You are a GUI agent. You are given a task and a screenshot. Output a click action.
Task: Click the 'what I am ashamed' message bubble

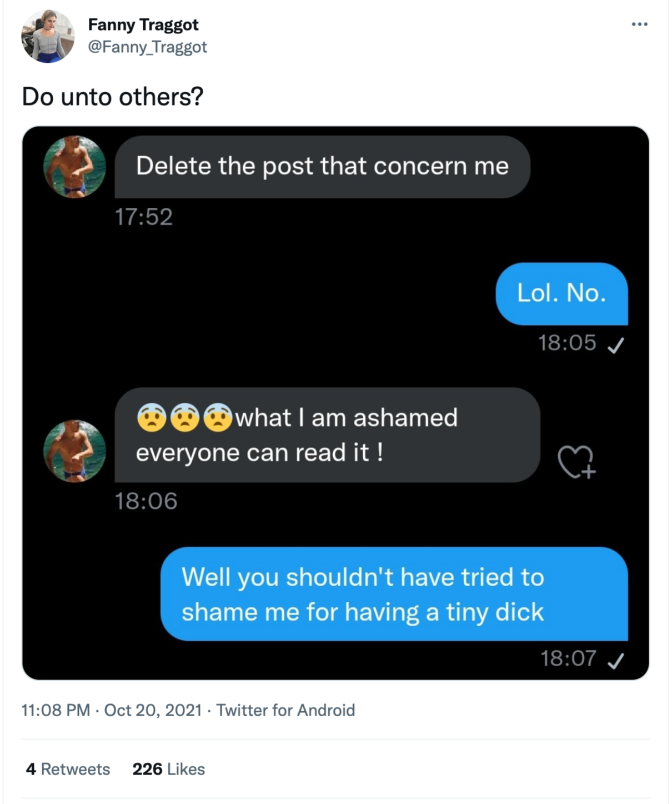point(327,435)
